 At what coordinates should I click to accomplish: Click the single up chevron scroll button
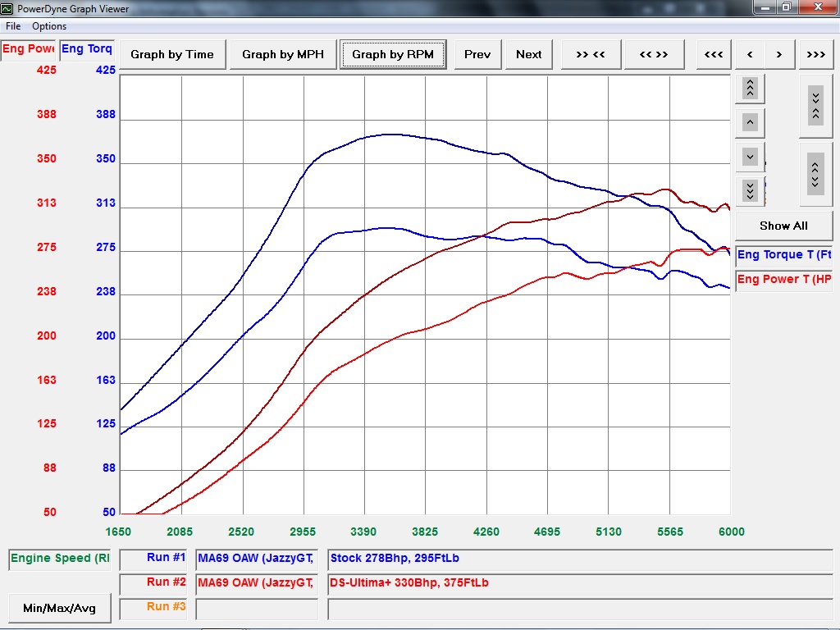point(750,123)
